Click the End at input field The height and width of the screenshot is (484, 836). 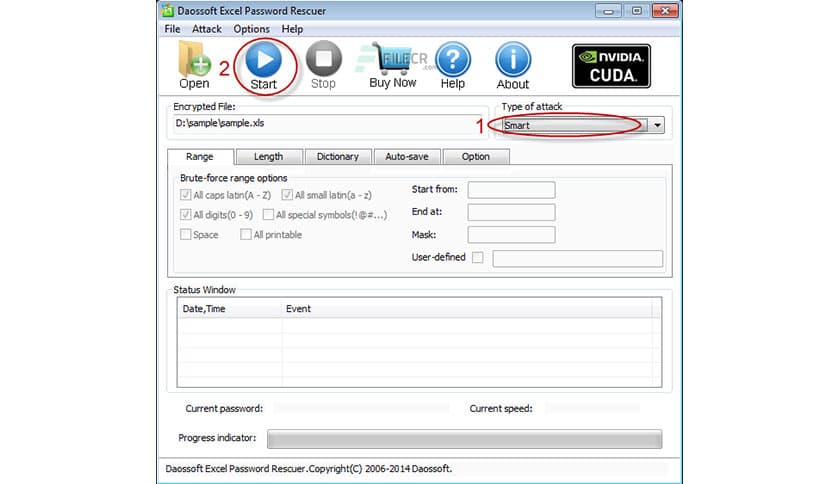coord(511,212)
